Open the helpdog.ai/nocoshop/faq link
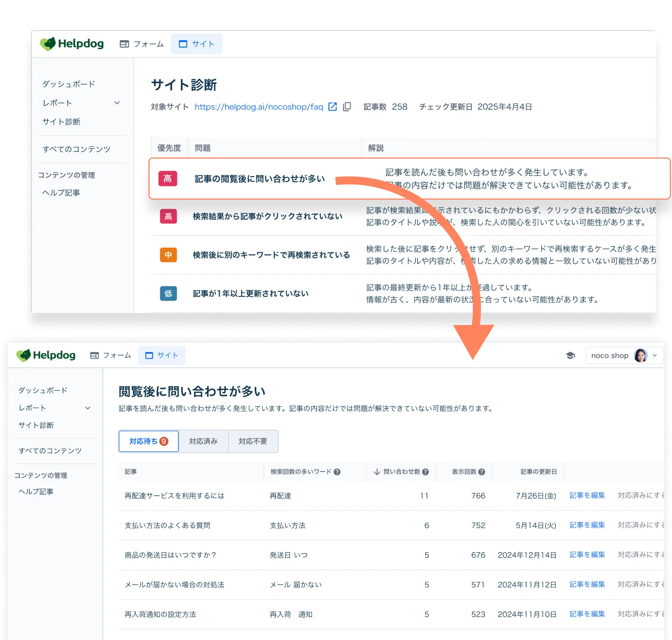The width and height of the screenshot is (672, 640). point(258,107)
